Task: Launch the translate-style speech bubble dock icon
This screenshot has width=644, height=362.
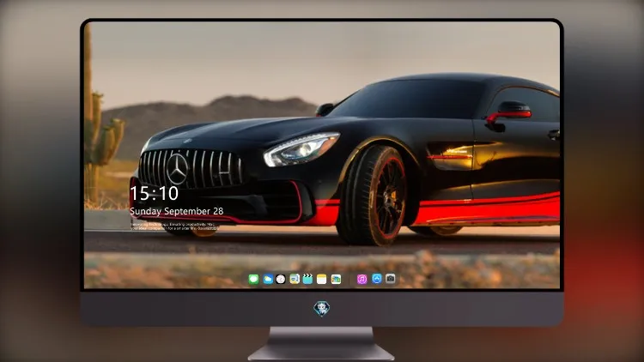Action: 295,279
